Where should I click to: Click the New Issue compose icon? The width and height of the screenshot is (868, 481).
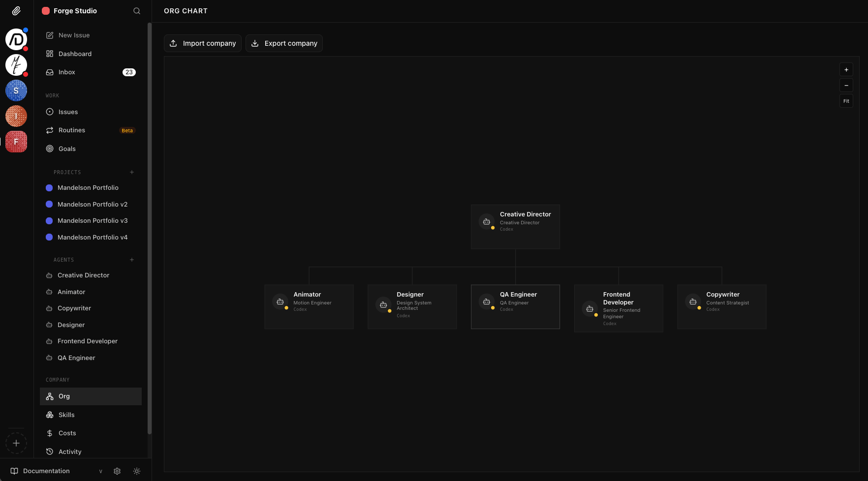(x=50, y=35)
